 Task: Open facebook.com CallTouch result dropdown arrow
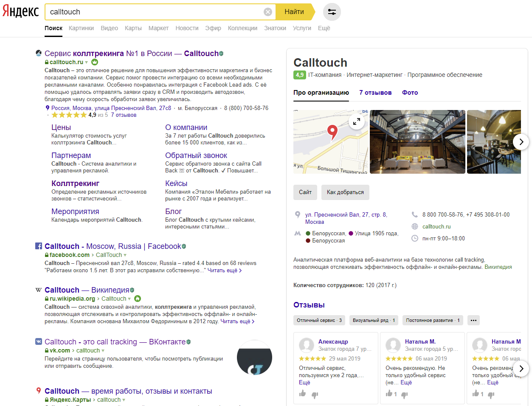click(125, 255)
